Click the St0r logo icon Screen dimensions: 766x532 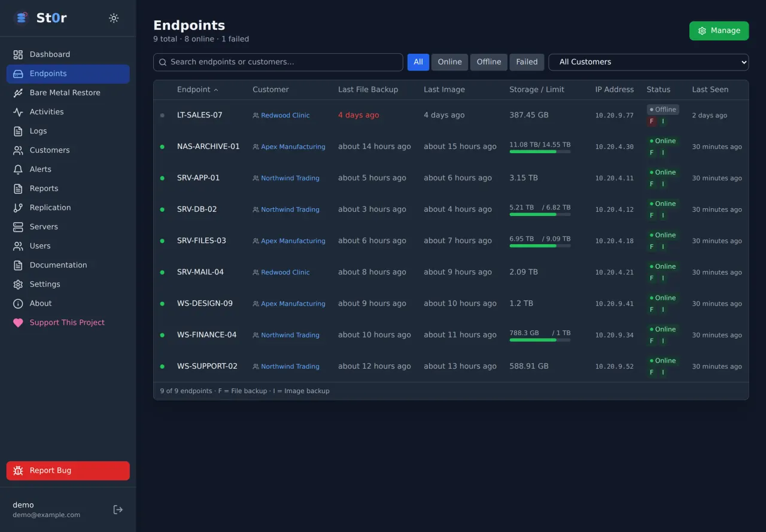tap(22, 18)
